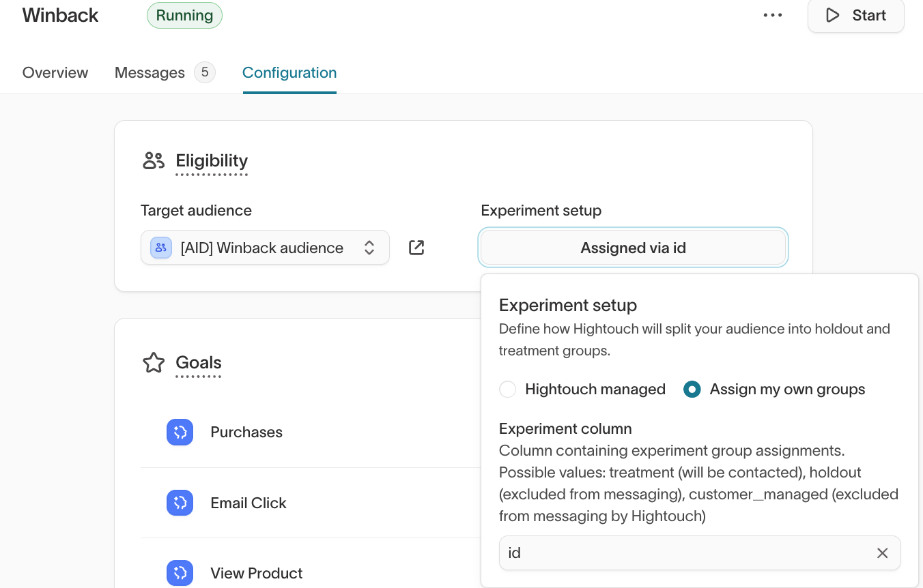The height and width of the screenshot is (588, 923).
Task: Click the Start button
Action: pos(855,15)
